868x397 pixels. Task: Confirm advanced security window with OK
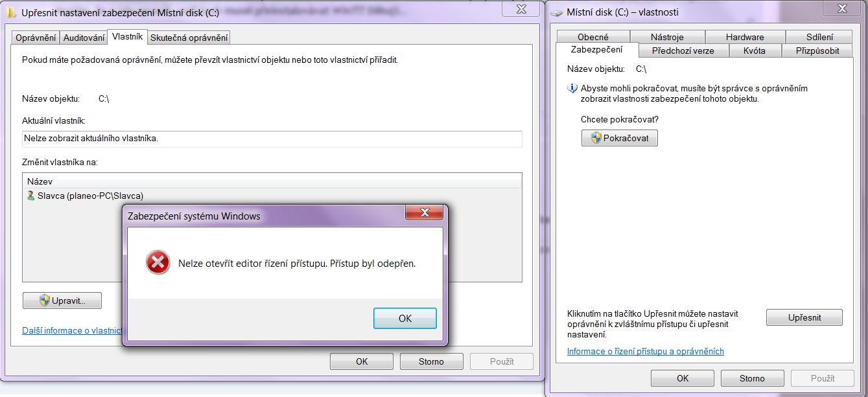[362, 361]
